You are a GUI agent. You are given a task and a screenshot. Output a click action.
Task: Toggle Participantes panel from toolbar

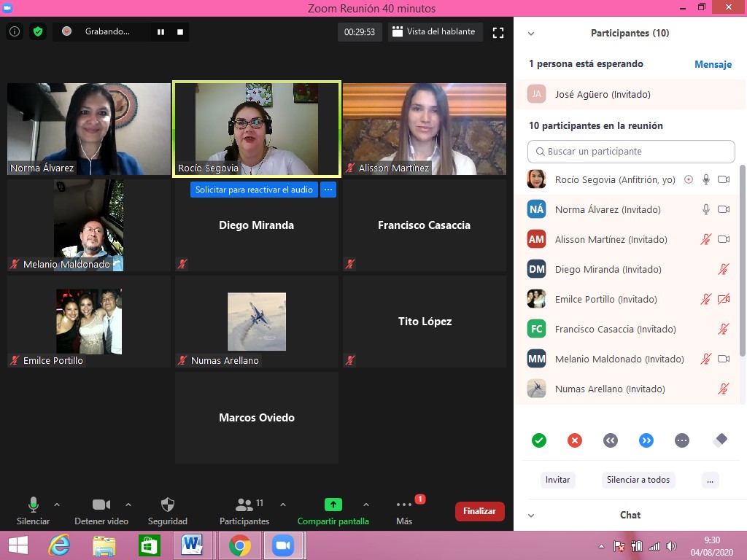click(x=244, y=511)
